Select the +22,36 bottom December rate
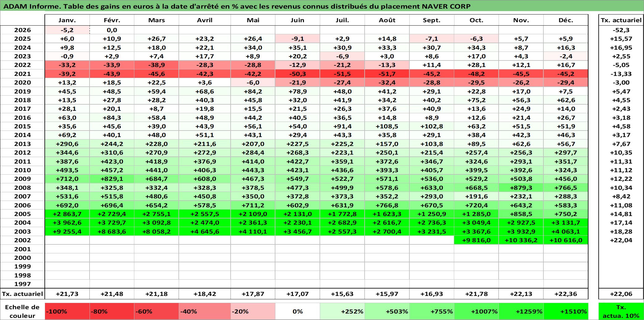This screenshot has width=644, height=320. pyautogui.click(x=566, y=294)
